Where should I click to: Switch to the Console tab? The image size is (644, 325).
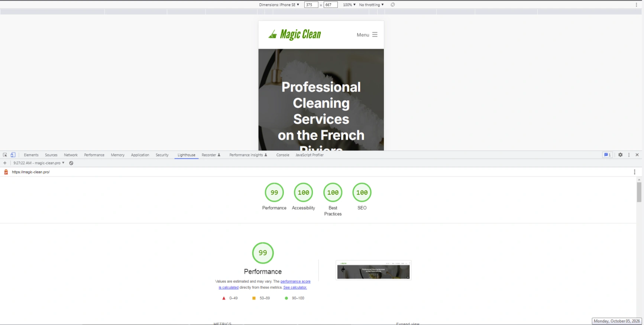click(283, 155)
